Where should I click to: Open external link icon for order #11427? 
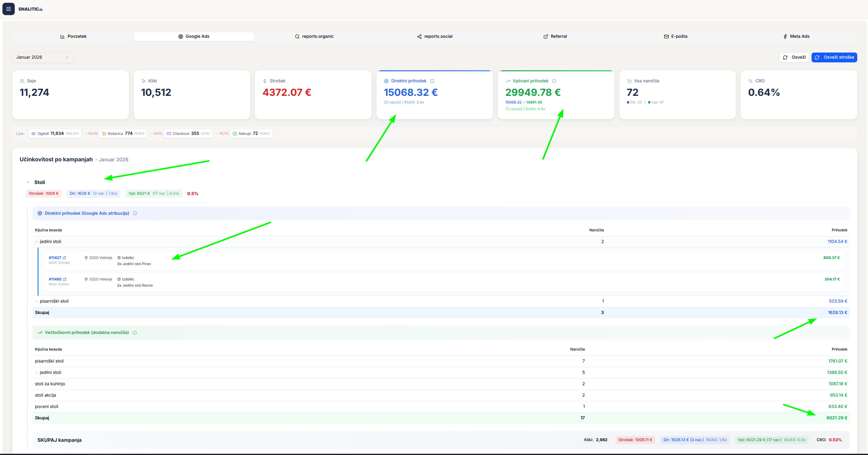tap(64, 258)
